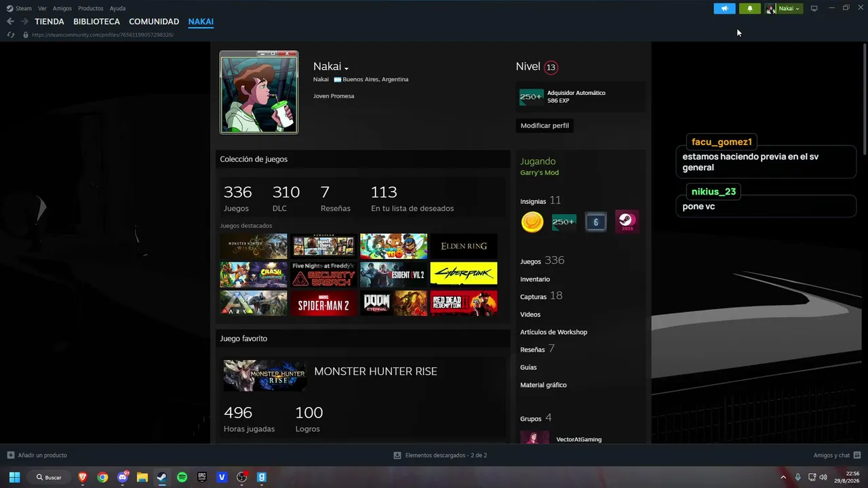This screenshot has height=488, width=868.
Task: Open the Amigos y chat friends icon
Action: click(857, 455)
